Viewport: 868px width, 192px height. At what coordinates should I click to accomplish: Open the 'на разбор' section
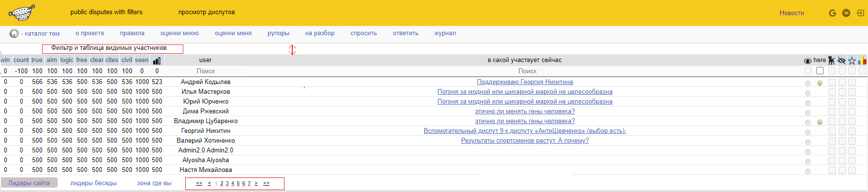click(320, 33)
